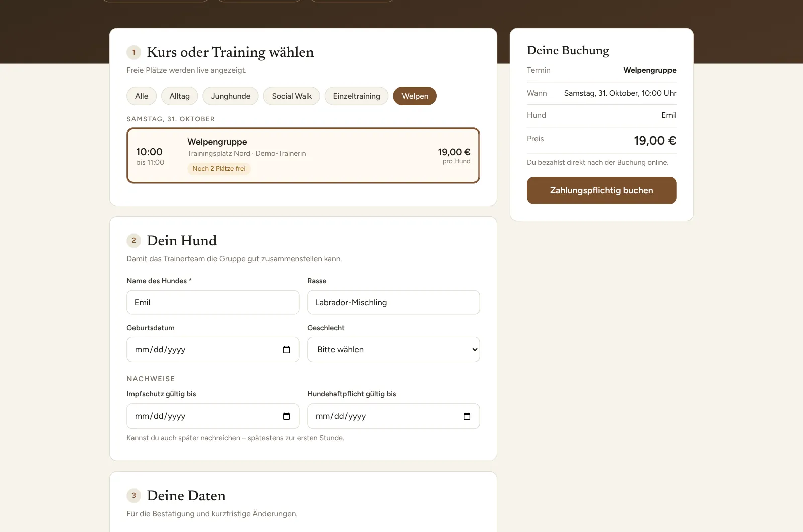Select the Social Walk filter
803x532 pixels.
[x=292, y=96]
